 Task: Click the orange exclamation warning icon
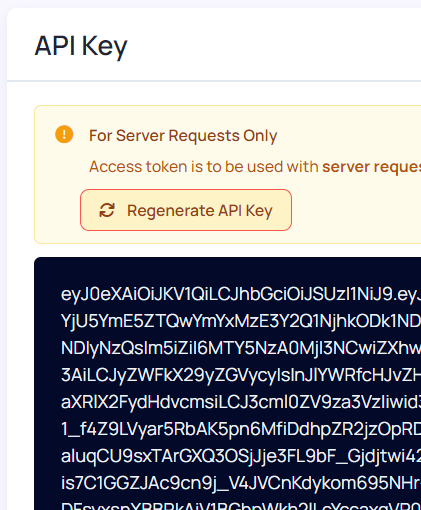coord(64,134)
